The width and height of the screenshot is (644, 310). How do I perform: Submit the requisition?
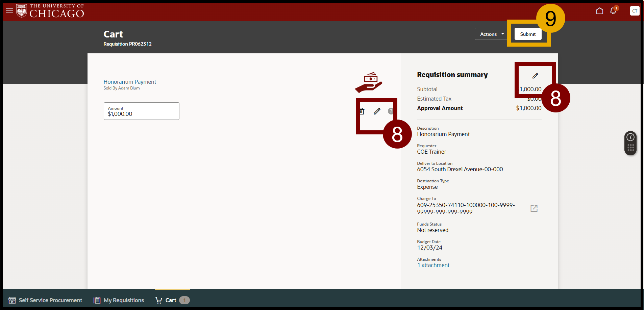pos(528,34)
